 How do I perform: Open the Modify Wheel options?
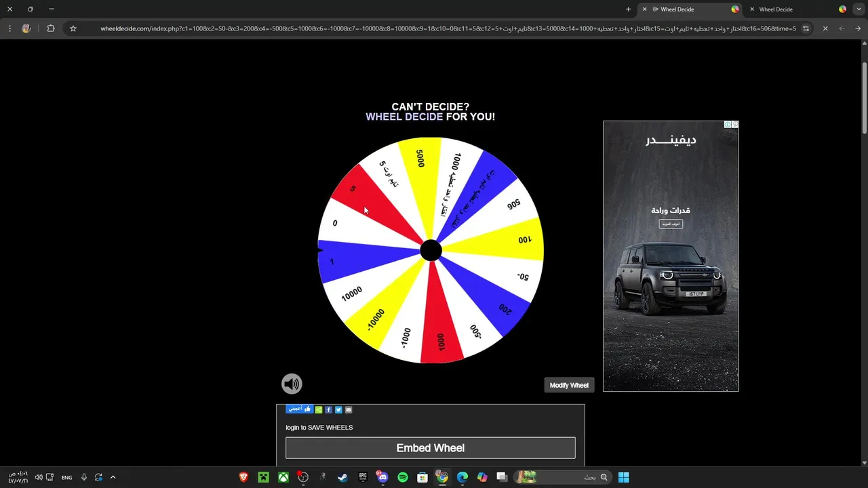[569, 385]
